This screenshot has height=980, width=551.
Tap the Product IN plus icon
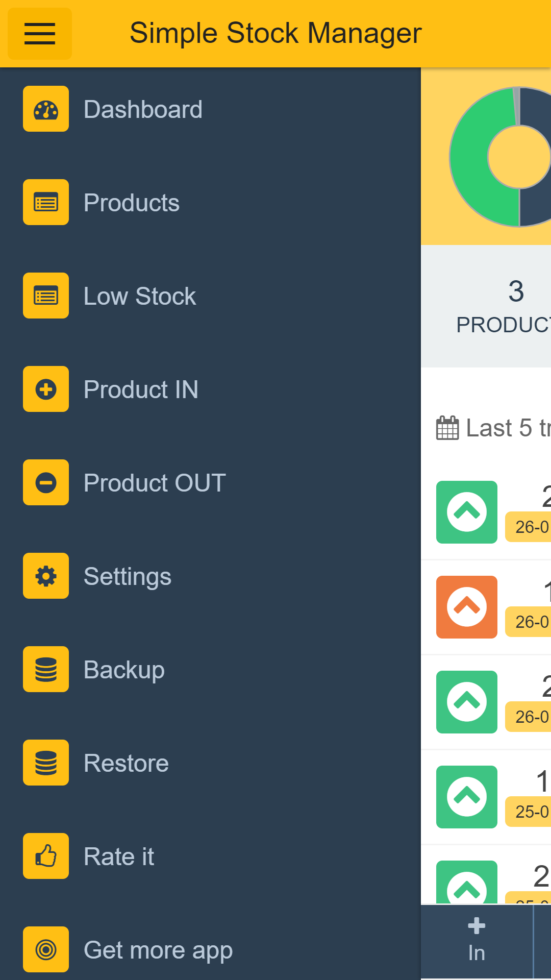tap(46, 389)
